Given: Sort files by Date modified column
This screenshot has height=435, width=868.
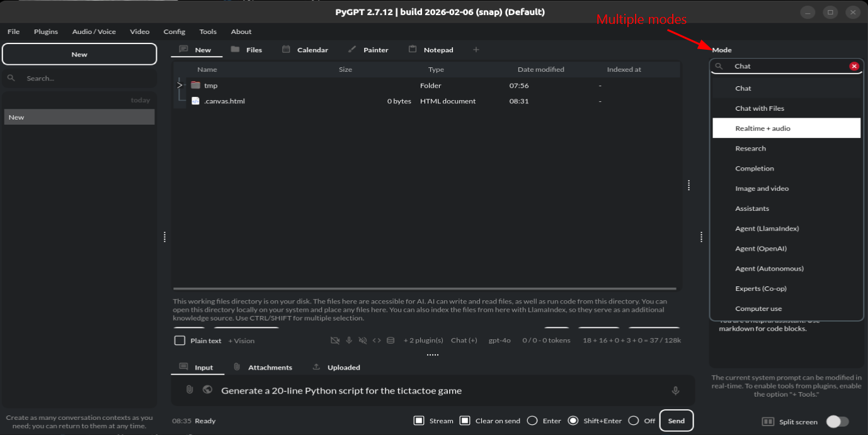Looking at the screenshot, I should [x=541, y=69].
